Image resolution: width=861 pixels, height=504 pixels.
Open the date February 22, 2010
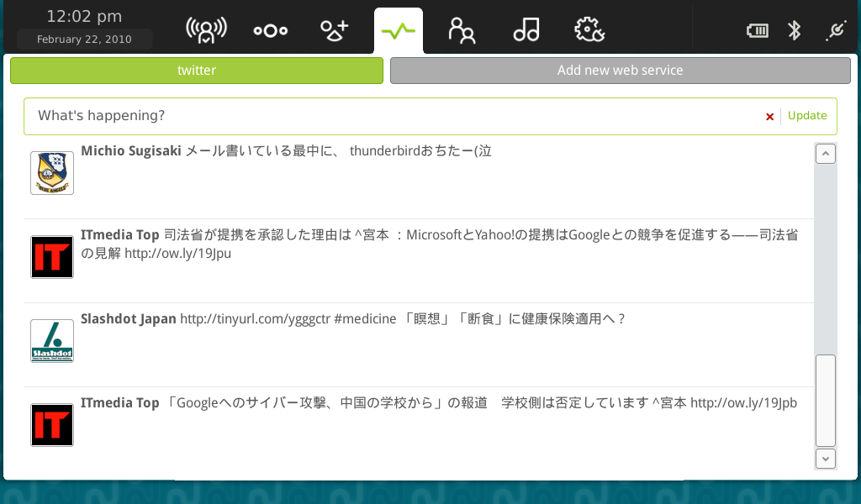click(x=84, y=39)
